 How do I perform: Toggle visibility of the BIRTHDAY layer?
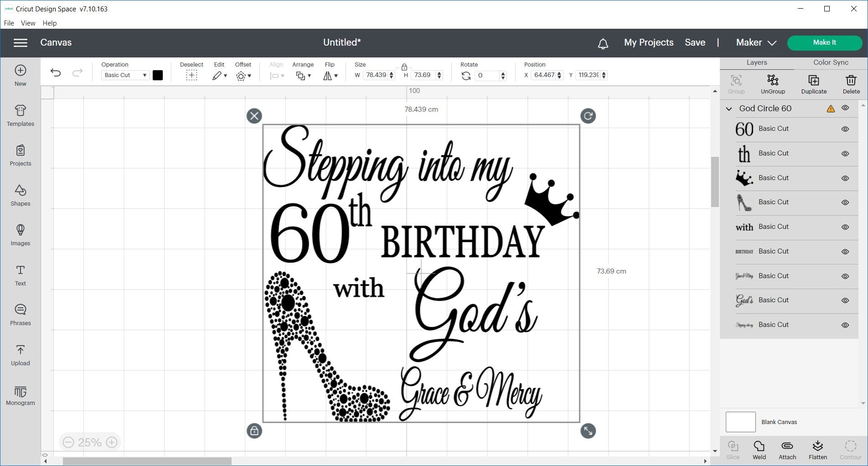(846, 251)
